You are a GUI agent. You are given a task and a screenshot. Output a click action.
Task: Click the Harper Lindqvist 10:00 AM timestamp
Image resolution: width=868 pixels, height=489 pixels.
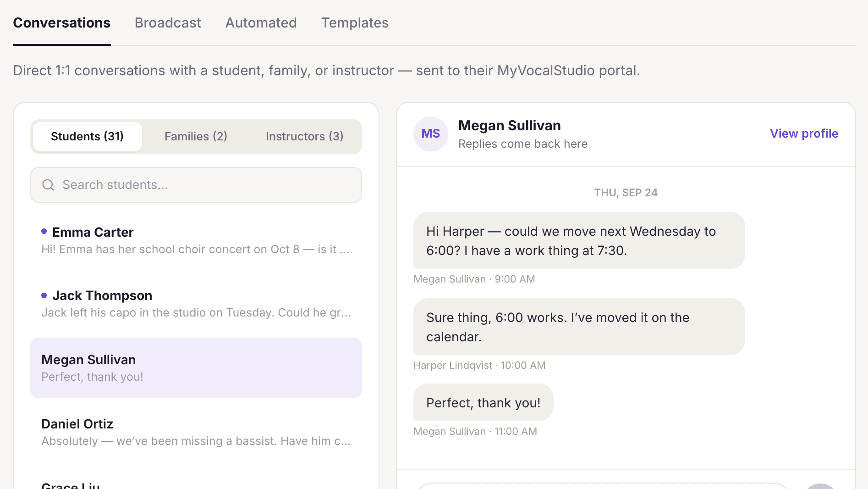[x=479, y=365]
